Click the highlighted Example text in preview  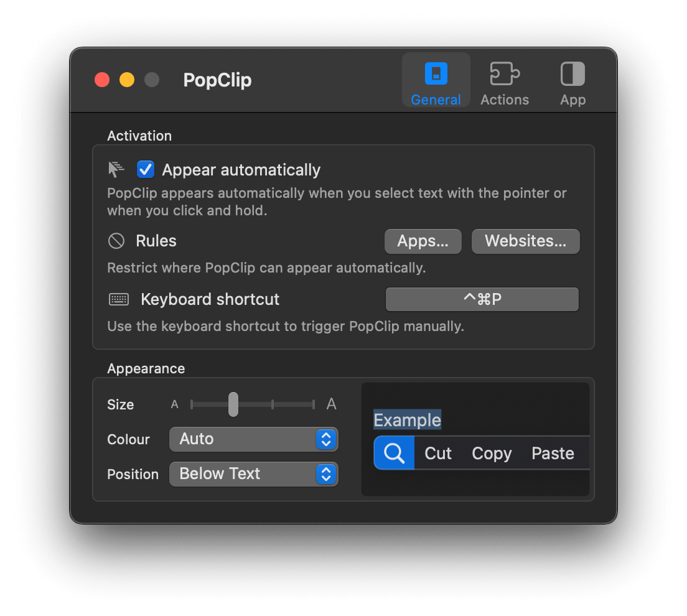click(407, 420)
